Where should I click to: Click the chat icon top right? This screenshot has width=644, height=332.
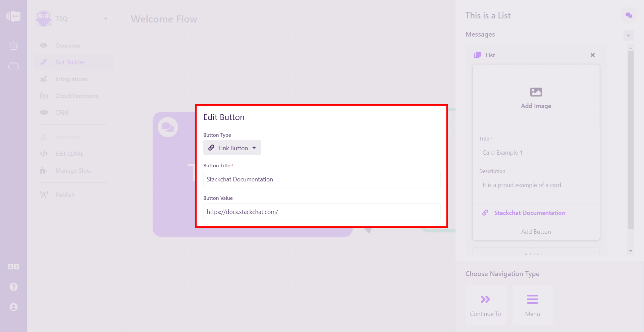tap(629, 15)
